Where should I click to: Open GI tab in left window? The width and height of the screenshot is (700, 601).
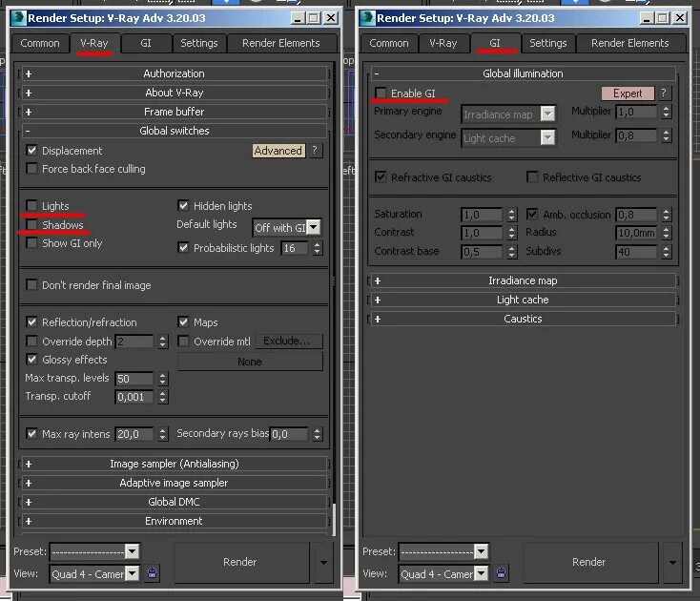tap(146, 43)
